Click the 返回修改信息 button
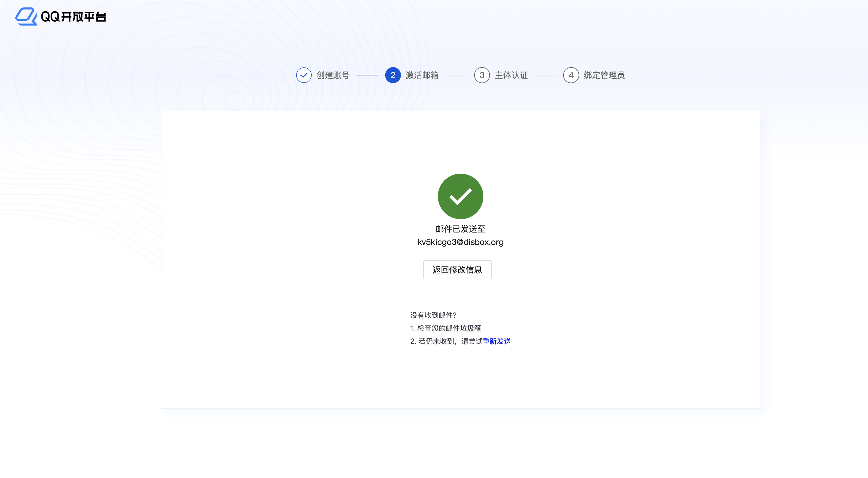 (x=457, y=270)
